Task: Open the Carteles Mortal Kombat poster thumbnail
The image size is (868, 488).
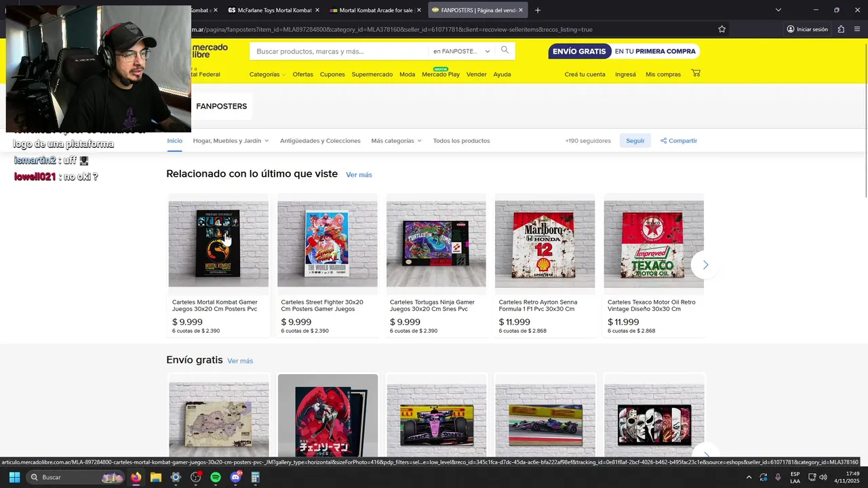Action: 218,244
